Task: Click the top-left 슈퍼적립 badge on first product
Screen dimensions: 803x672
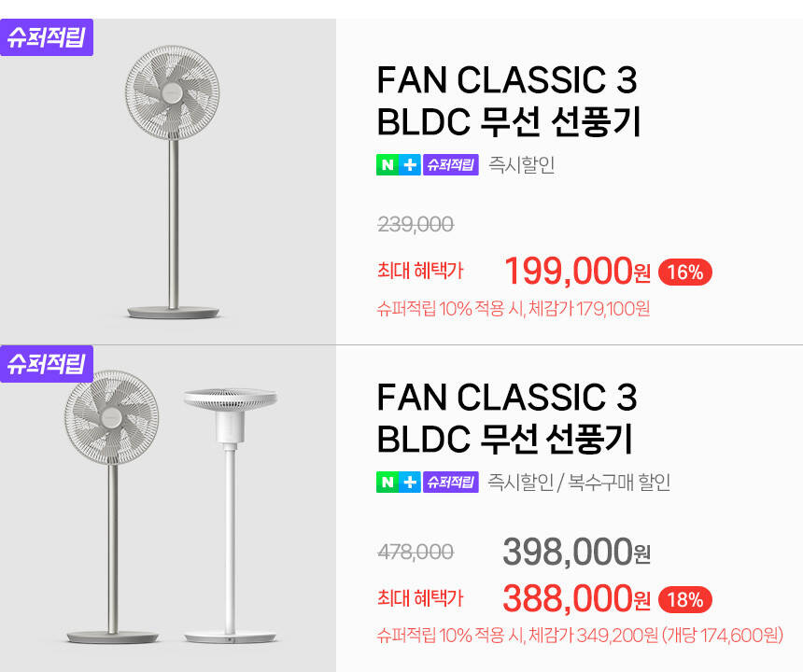Action: pos(47,38)
